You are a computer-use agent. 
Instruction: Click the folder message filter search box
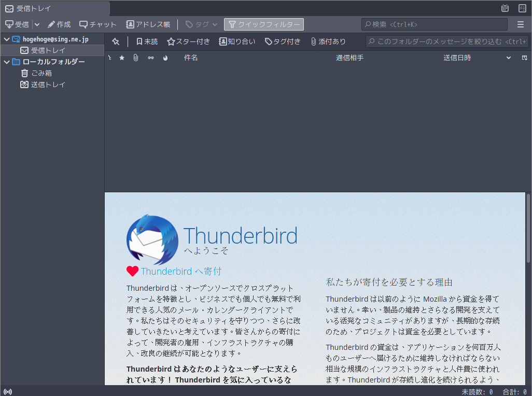[x=447, y=41]
